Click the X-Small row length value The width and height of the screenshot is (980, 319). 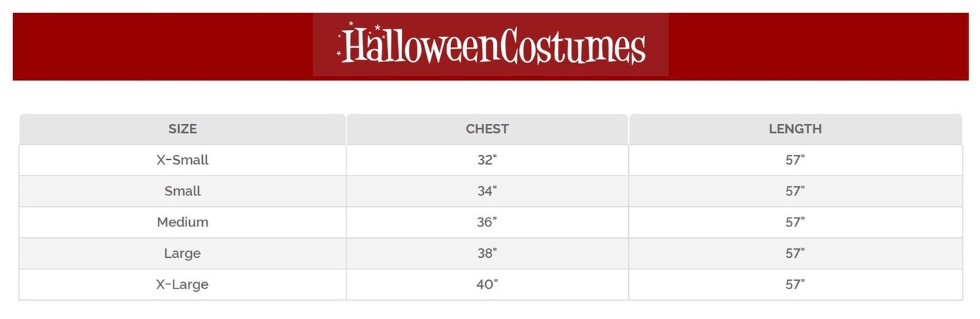click(x=795, y=161)
